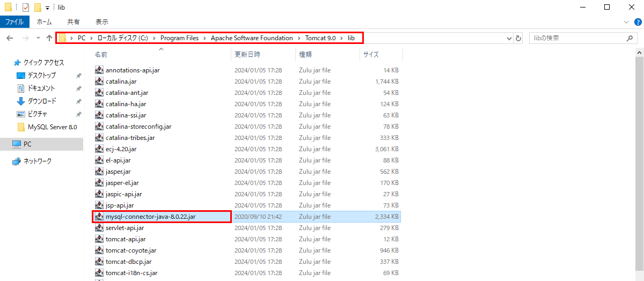The height and width of the screenshot is (281, 644).
Task: Click the jasper.jar file icon
Action: (x=99, y=172)
